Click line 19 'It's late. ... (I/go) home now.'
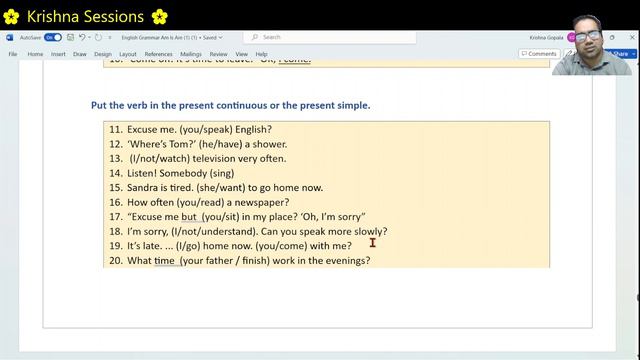Viewport: 640px width, 360px height. pyautogui.click(x=190, y=246)
